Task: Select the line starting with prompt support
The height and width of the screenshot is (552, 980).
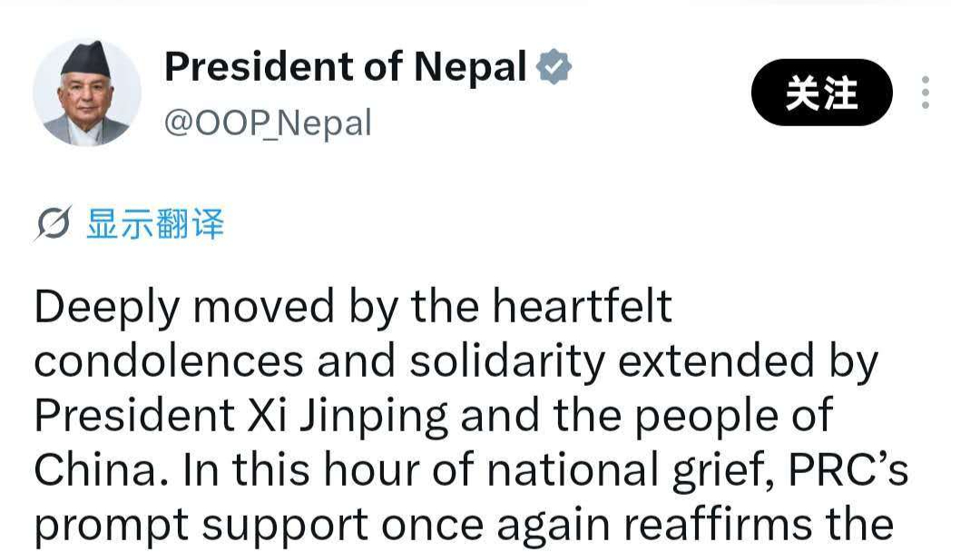Action: click(464, 525)
